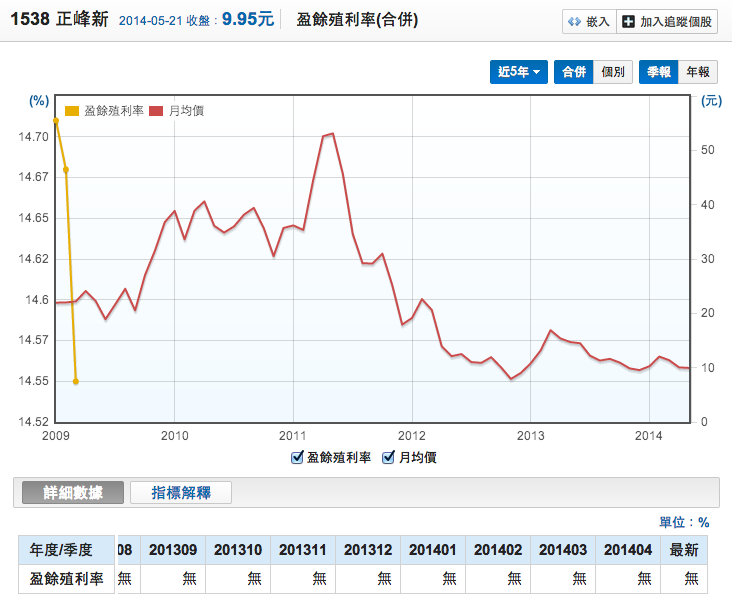This screenshot has height=603, width=732.
Task: Switch to 個別 individual report option
Action: point(612,72)
